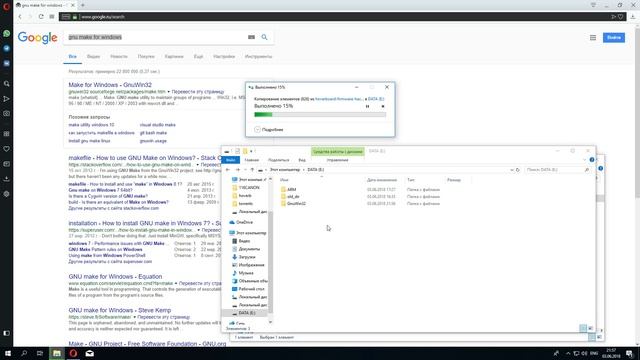Open GNU make for Windows - Equation result
Screen dimensions: 640x360
point(115,277)
